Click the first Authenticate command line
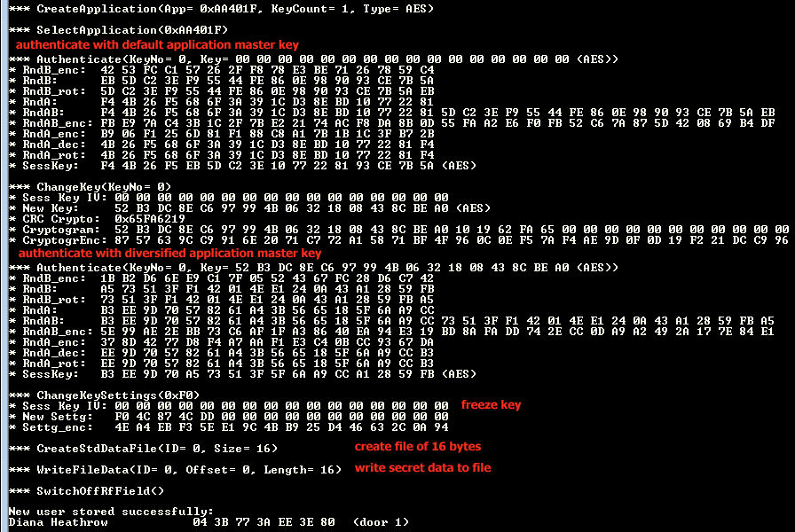This screenshot has width=795, height=532. pyautogui.click(x=314, y=59)
